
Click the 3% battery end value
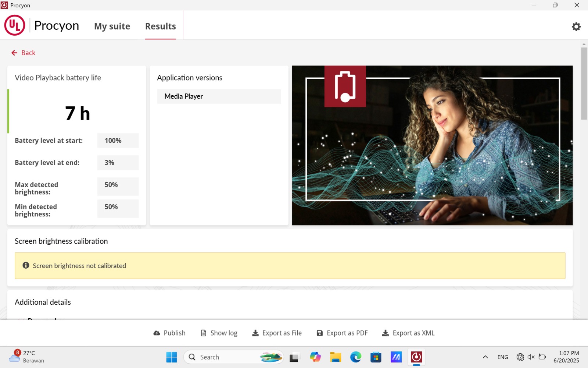click(118, 163)
